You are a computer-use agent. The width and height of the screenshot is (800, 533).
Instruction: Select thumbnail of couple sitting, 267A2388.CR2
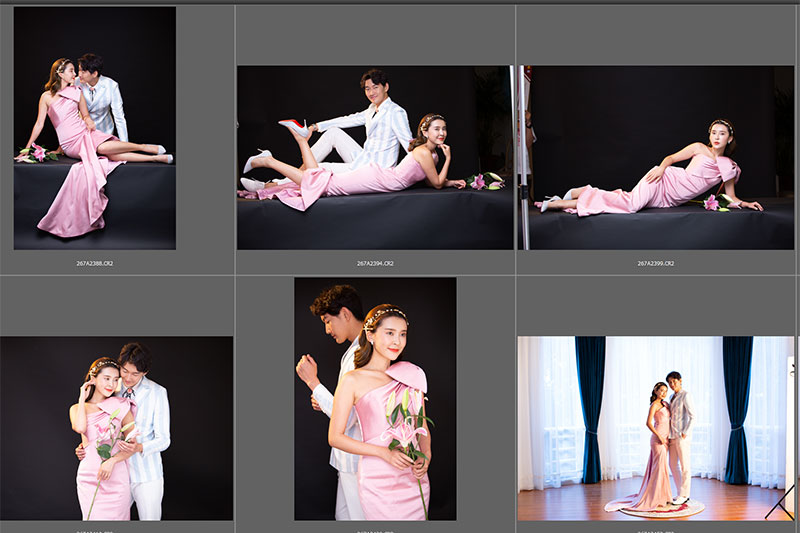(x=95, y=128)
